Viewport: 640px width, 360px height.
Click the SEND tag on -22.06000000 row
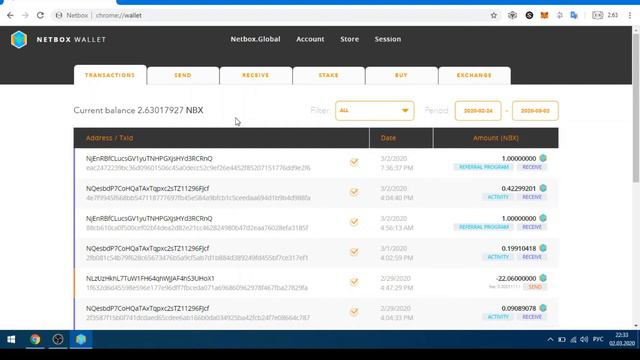535,287
